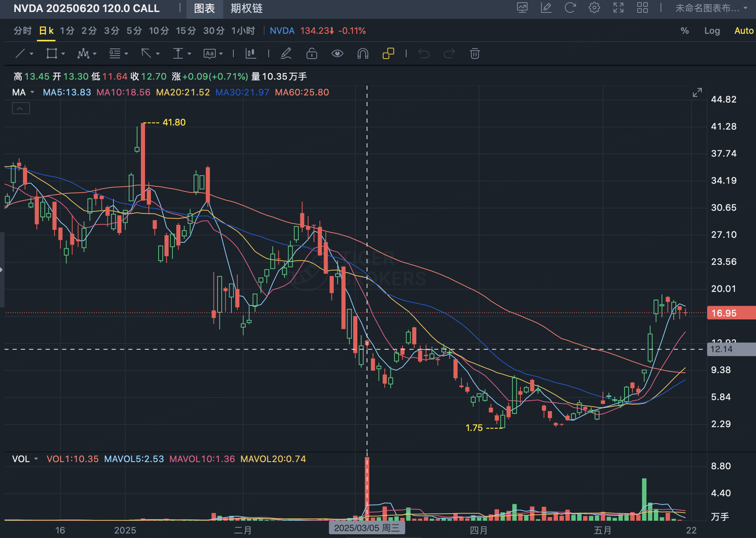Click the MA5:13.83 legend value
The image size is (756, 538).
pos(67,92)
